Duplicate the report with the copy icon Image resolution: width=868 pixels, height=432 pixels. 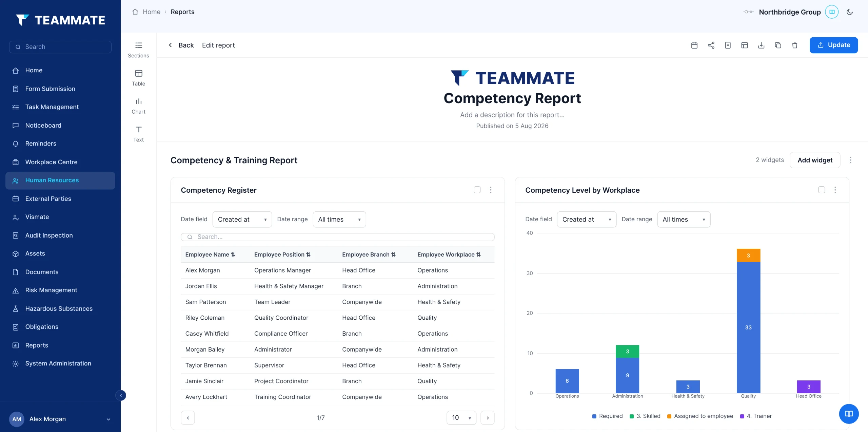coord(778,45)
